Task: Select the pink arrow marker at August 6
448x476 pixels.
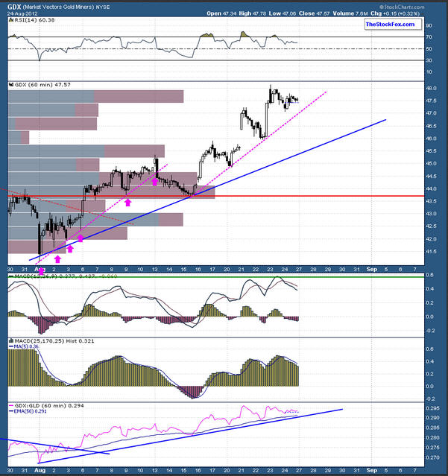Action: (x=81, y=238)
